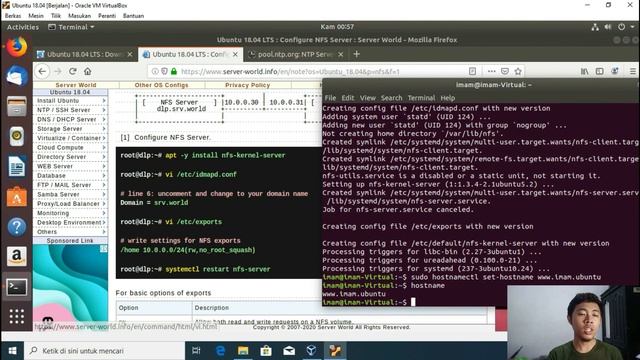Open File Explorer from Windows taskbar
The width and height of the screenshot is (640, 360).
243,351
